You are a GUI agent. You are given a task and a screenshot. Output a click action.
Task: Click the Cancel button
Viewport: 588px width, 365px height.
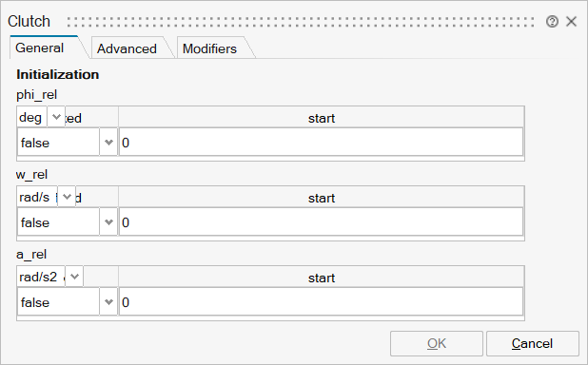(533, 343)
